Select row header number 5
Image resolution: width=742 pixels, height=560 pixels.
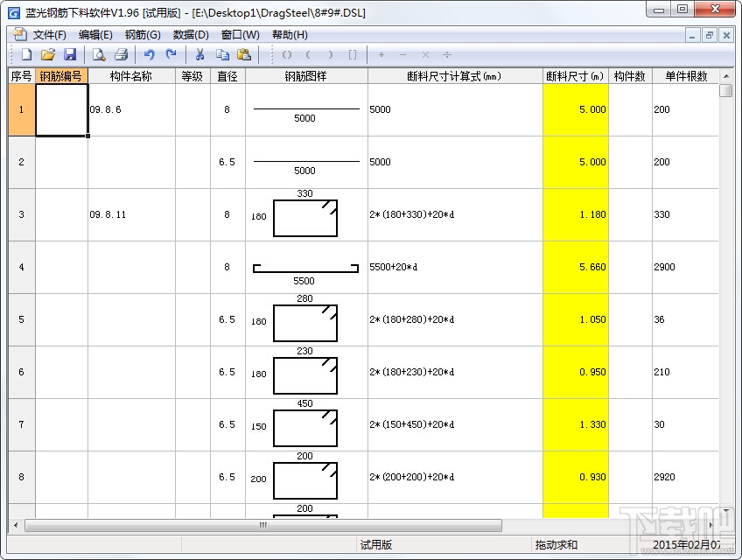[x=22, y=319]
